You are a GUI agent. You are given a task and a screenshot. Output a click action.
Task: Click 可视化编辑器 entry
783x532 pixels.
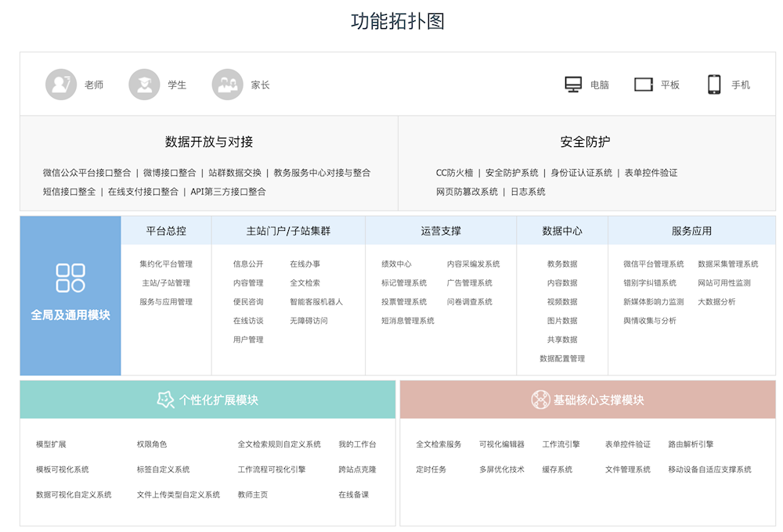tap(502, 444)
